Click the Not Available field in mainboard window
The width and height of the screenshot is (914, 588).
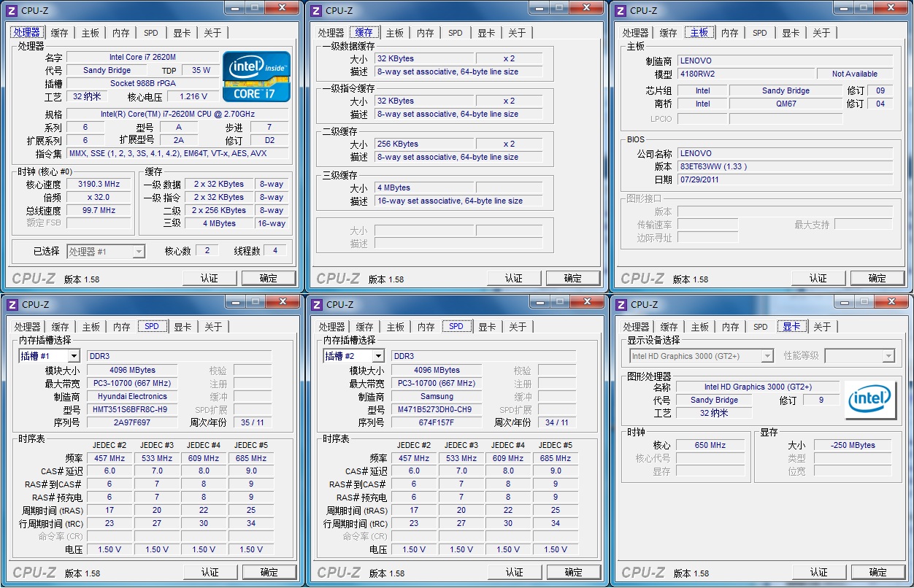(855, 74)
